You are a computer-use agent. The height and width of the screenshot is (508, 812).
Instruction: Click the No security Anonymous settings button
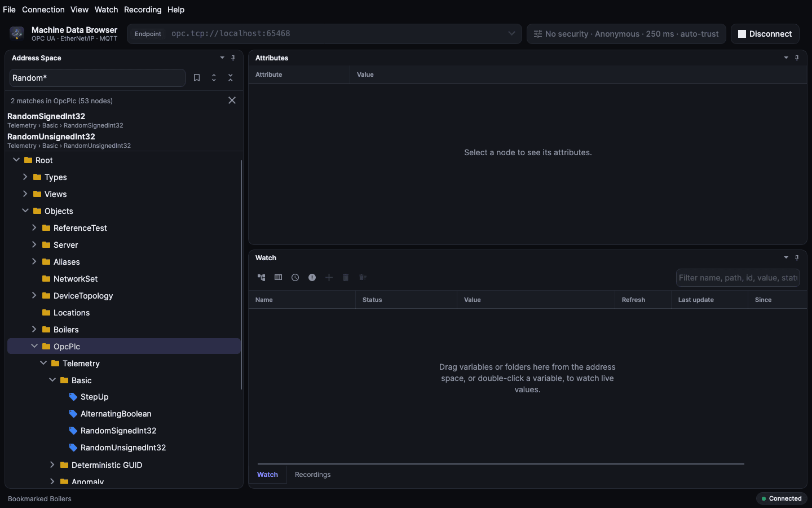coord(626,34)
